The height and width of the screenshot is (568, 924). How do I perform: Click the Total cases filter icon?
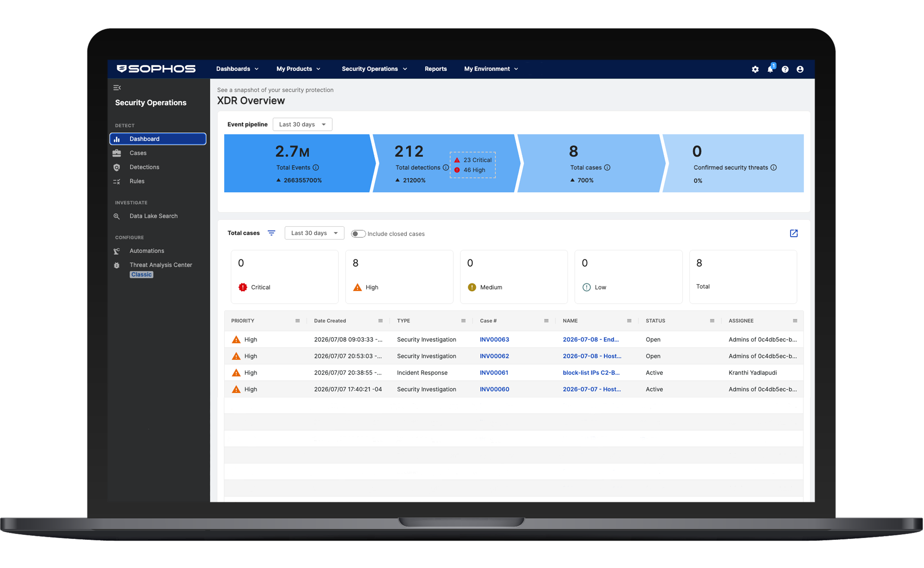[271, 233]
